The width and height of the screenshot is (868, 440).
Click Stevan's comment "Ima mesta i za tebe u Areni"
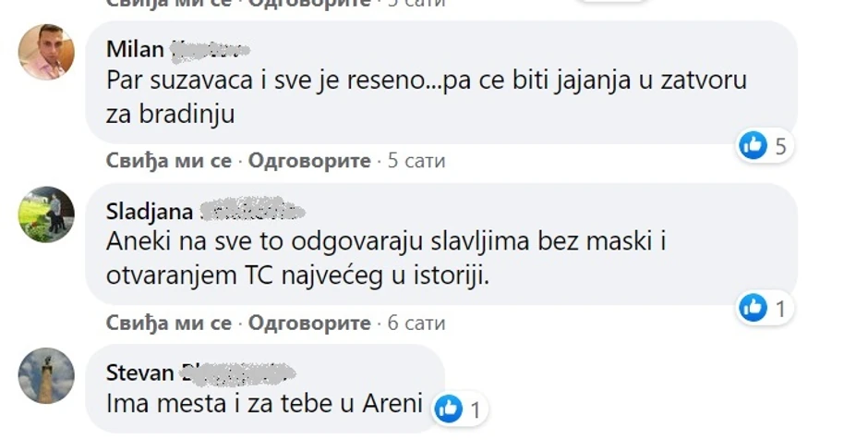[x=264, y=404]
